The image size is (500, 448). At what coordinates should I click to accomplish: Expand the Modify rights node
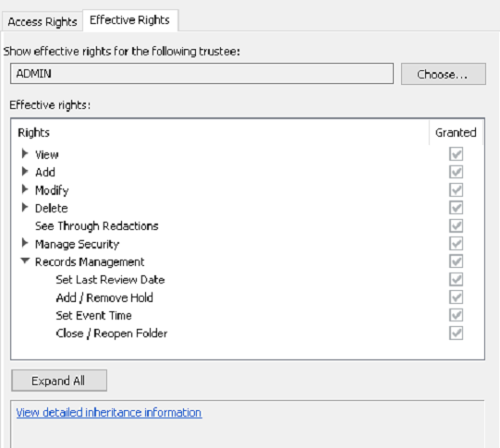pos(25,189)
